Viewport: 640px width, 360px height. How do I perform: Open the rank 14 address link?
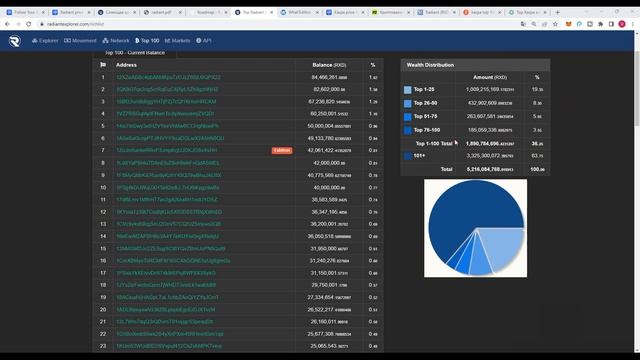point(167,236)
